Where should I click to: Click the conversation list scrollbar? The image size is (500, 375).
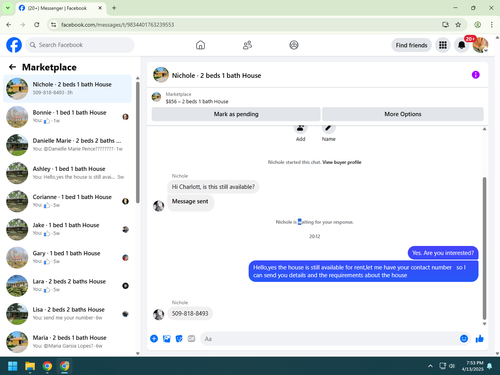click(138, 142)
